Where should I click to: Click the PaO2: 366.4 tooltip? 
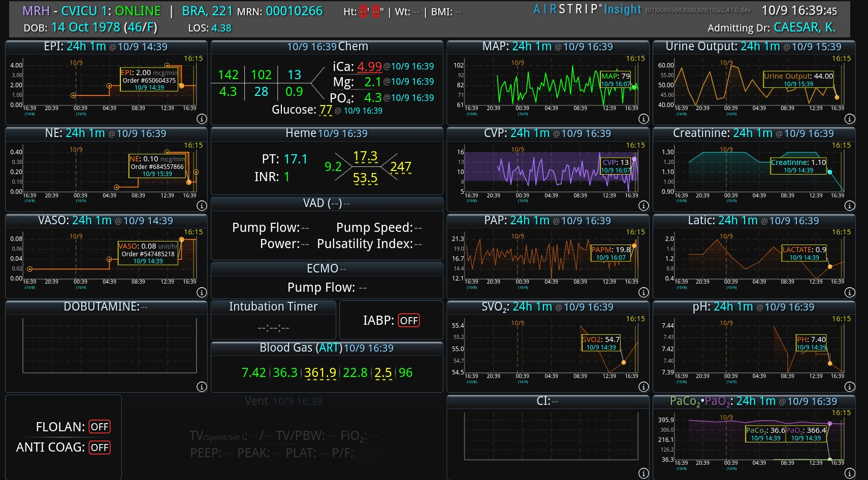807,434
